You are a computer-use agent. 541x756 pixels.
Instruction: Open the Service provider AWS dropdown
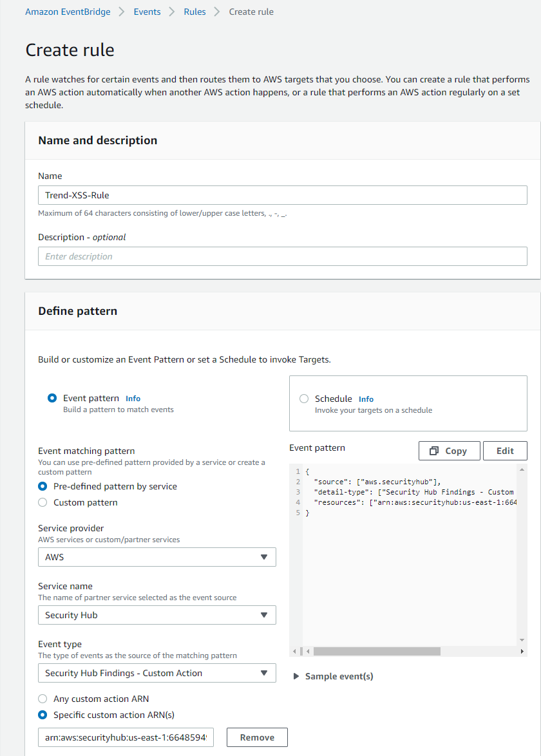157,558
